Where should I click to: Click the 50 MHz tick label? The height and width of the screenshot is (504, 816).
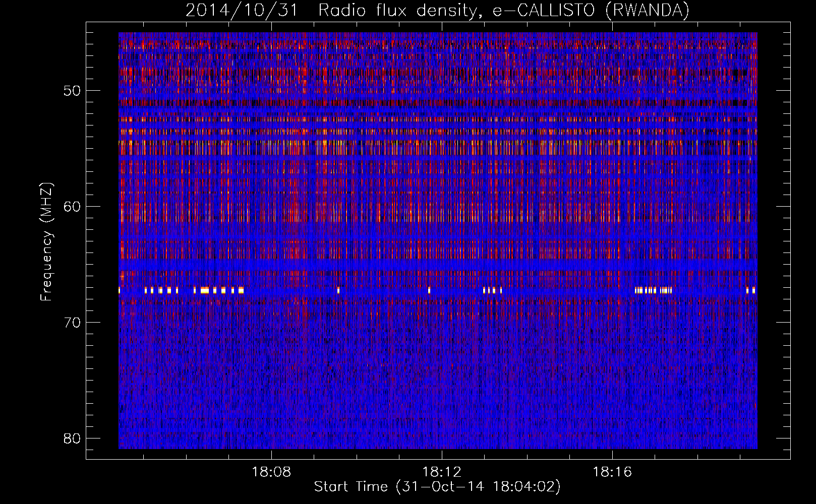pos(72,91)
